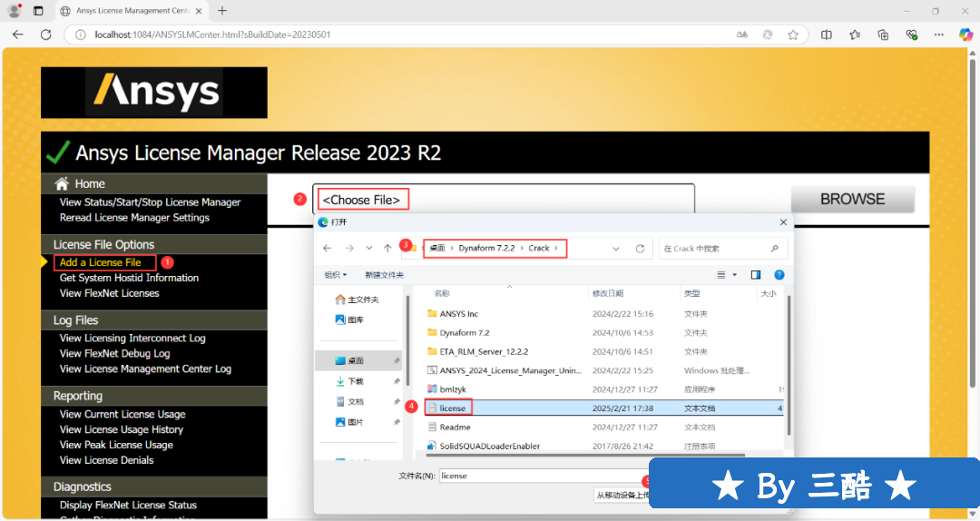Open Edge settings and more menu

[x=939, y=34]
